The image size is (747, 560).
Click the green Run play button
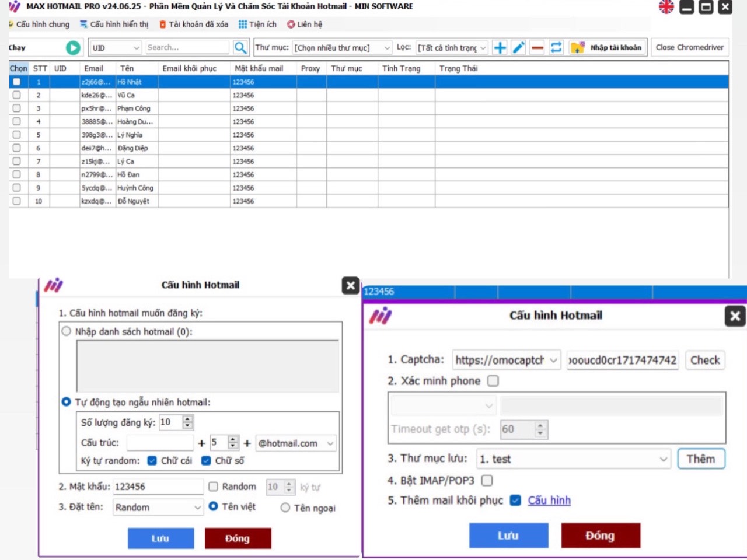pyautogui.click(x=73, y=48)
